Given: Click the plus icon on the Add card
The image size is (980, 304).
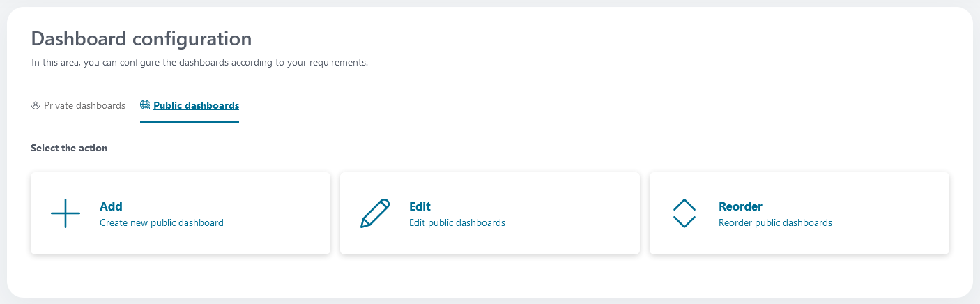Looking at the screenshot, I should (66, 213).
